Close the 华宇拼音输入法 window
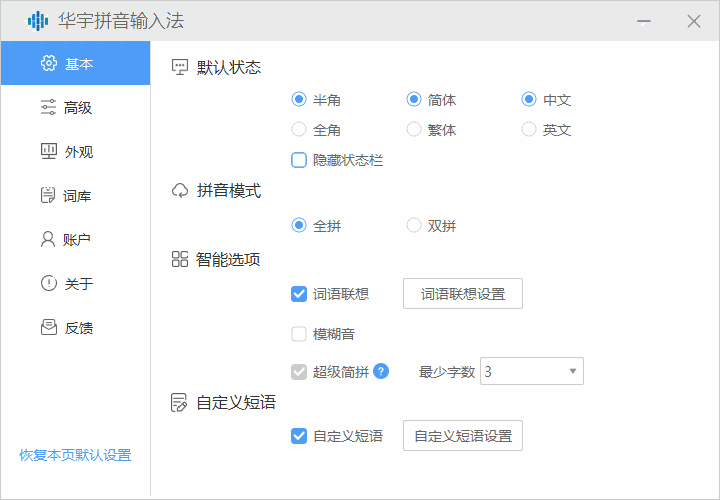The image size is (720, 500). (694, 21)
